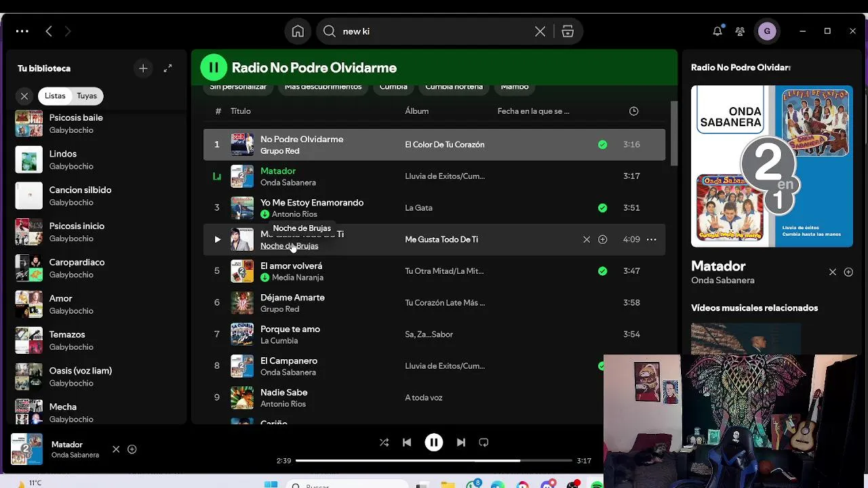Open the Antonio Rios link under Yo Me Estoy Enamorando
868x488 pixels.
[x=294, y=214]
